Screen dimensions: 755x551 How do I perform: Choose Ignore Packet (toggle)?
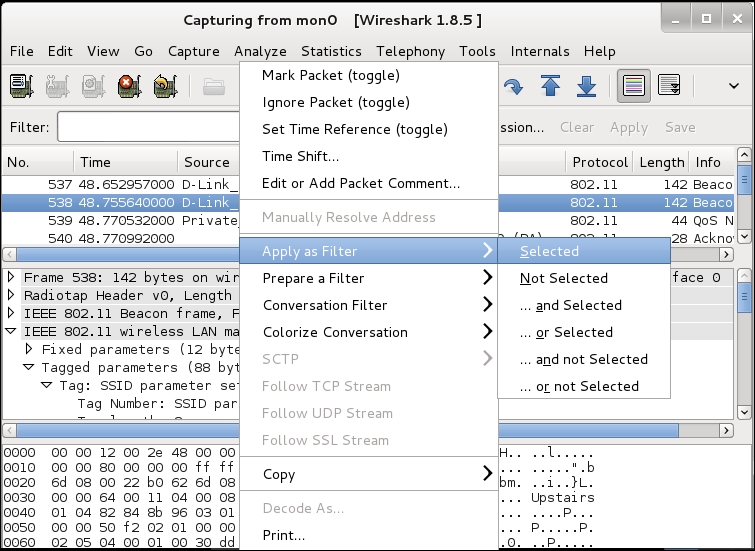pyautogui.click(x=369, y=102)
